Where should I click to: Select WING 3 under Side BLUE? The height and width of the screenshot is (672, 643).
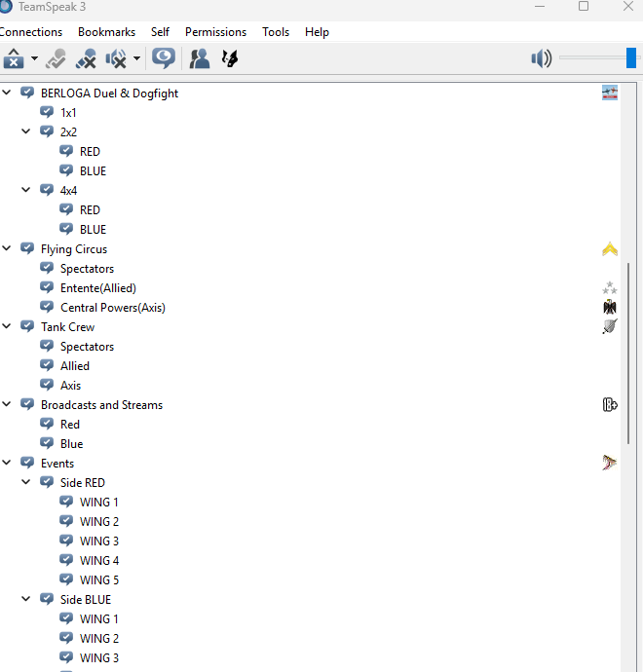pos(99,658)
